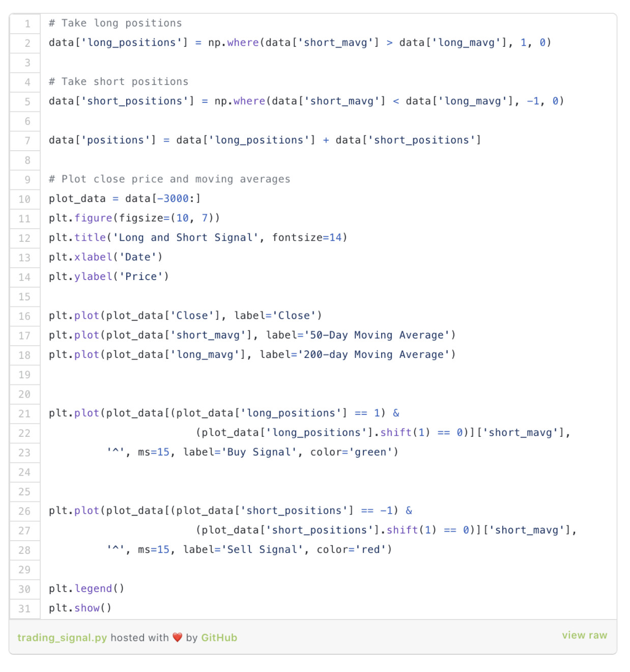Click the plt.show() code line
The image size is (630, 672).
(80, 608)
